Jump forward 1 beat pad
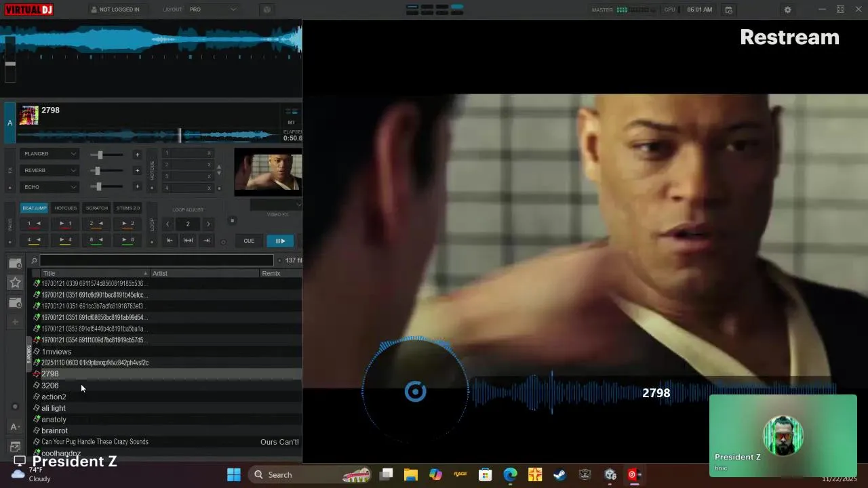Screen dimensions: 868x488 coord(65,224)
